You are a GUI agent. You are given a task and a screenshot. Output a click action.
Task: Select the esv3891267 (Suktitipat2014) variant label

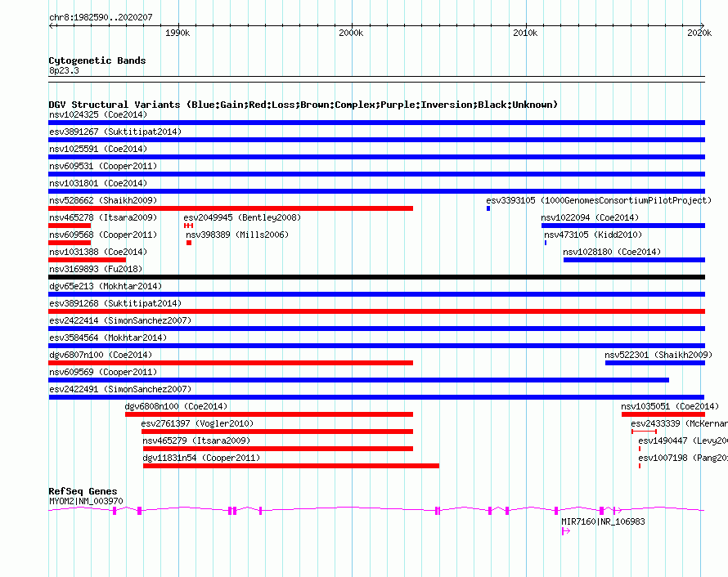[x=115, y=132]
